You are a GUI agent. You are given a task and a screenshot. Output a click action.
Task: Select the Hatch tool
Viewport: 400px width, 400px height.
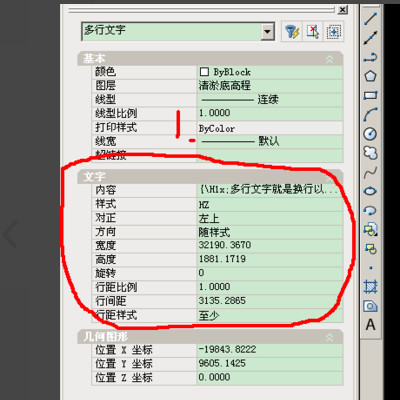[370, 287]
